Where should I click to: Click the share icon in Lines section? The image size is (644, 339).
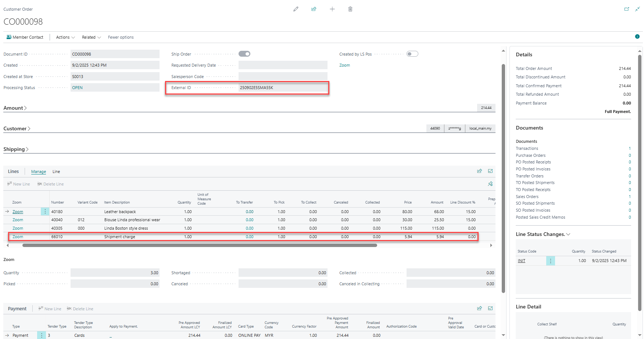[x=479, y=171]
